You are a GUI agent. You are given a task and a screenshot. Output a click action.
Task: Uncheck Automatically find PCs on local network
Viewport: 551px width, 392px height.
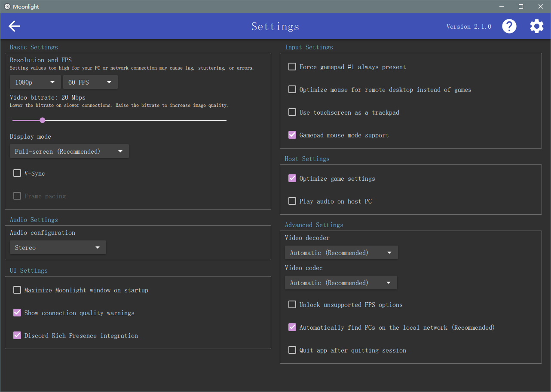tap(292, 327)
